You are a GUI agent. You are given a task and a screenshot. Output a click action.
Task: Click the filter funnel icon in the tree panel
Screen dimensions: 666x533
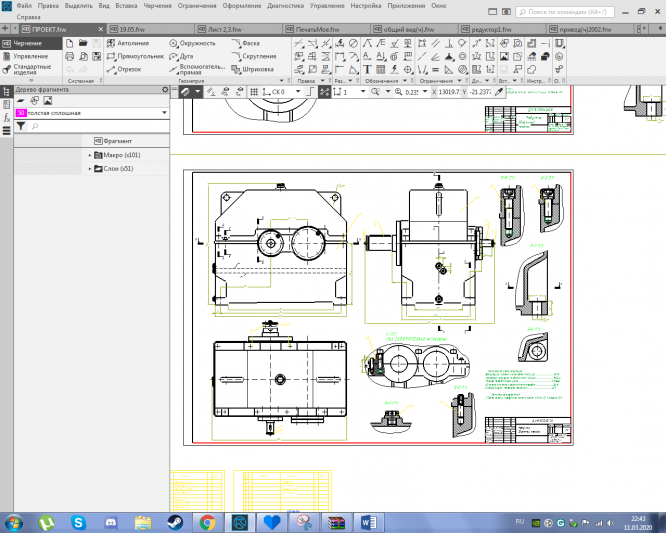21,127
